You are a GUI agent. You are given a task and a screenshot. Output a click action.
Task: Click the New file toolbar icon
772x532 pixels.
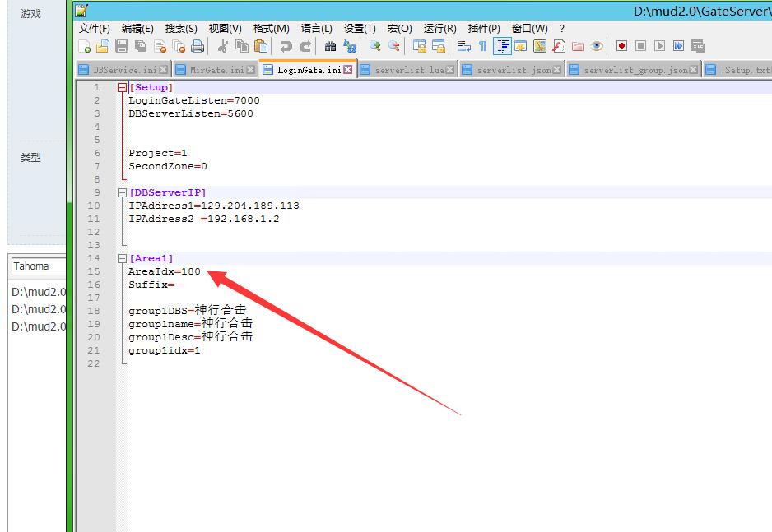click(x=84, y=46)
